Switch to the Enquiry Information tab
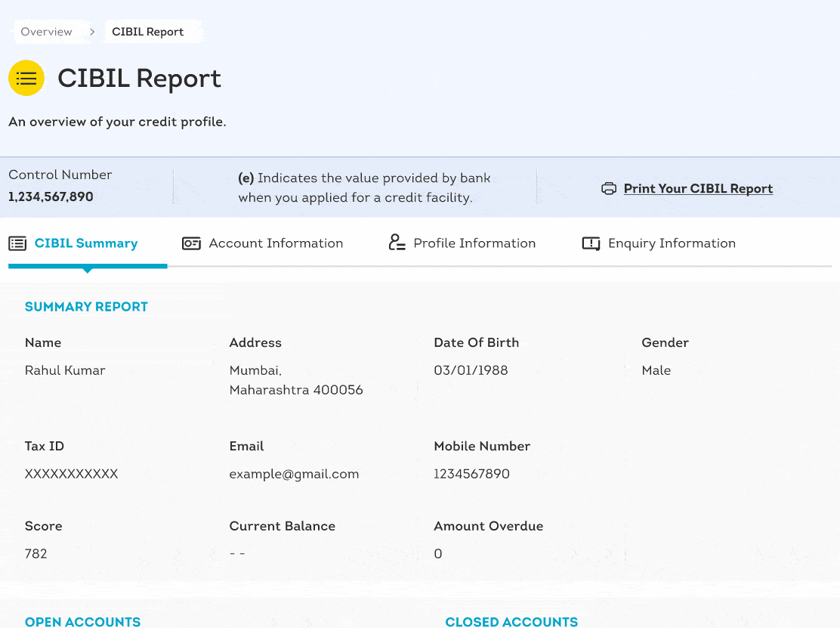This screenshot has height=628, width=840. [x=659, y=244]
